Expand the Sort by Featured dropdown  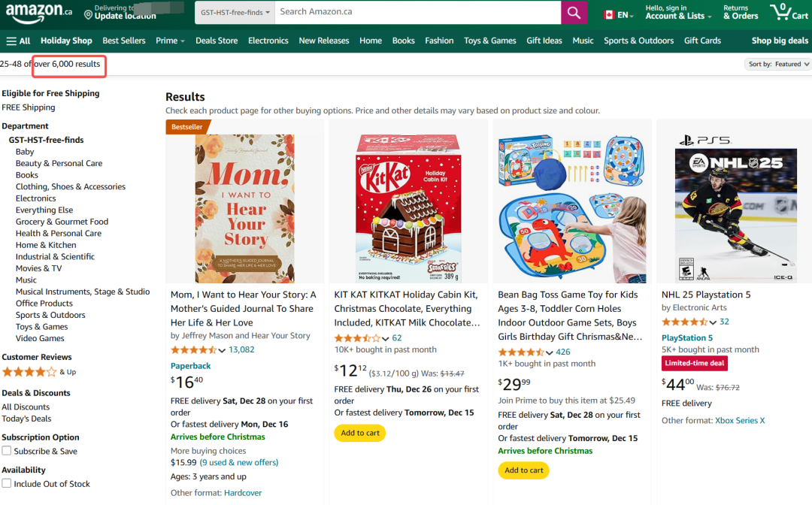point(778,64)
